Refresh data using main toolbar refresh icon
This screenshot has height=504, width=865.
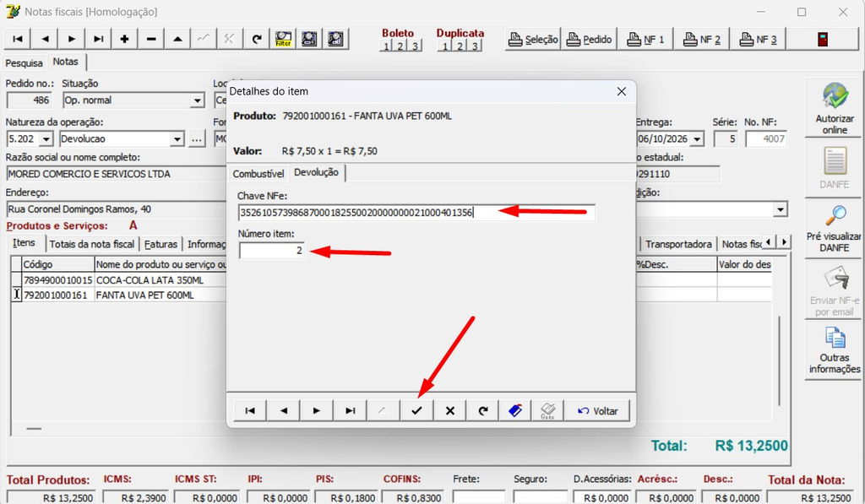(257, 39)
